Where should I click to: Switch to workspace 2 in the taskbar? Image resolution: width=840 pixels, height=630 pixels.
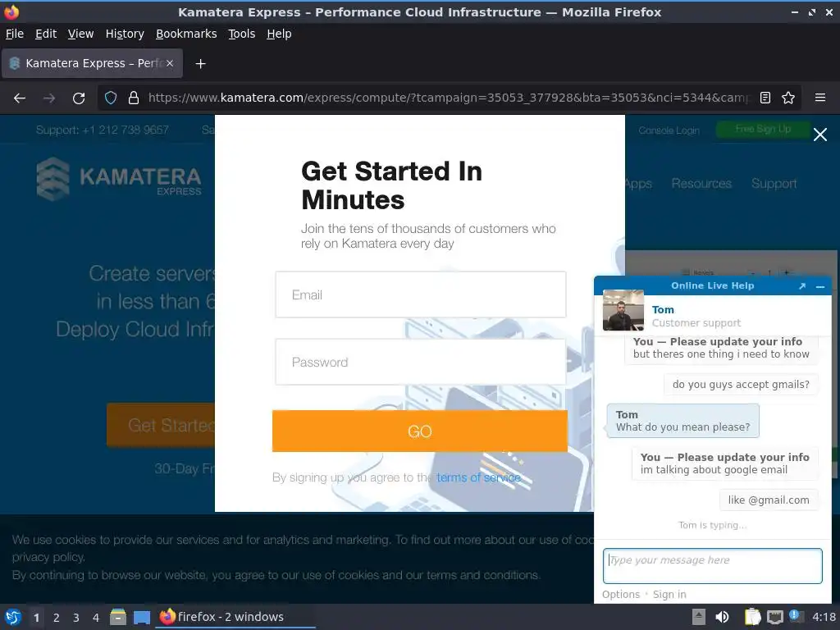coord(57,618)
